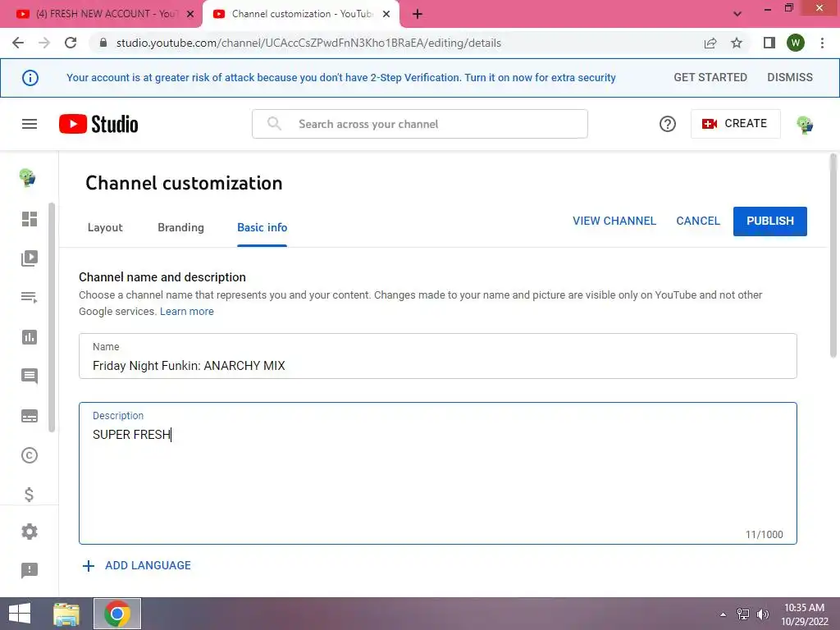Dismiss the security warning banner
Screen dimensions: 840x630
click(x=790, y=77)
